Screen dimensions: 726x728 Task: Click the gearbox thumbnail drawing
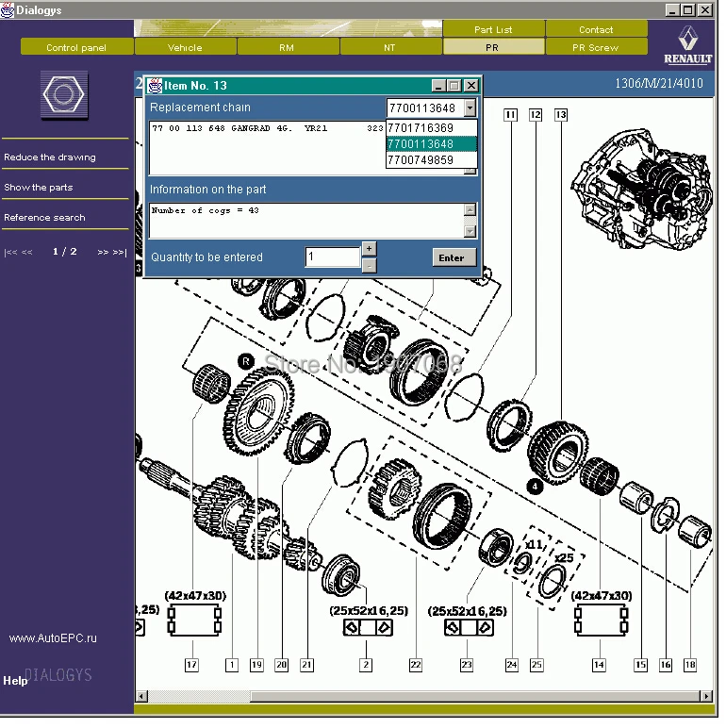641,190
